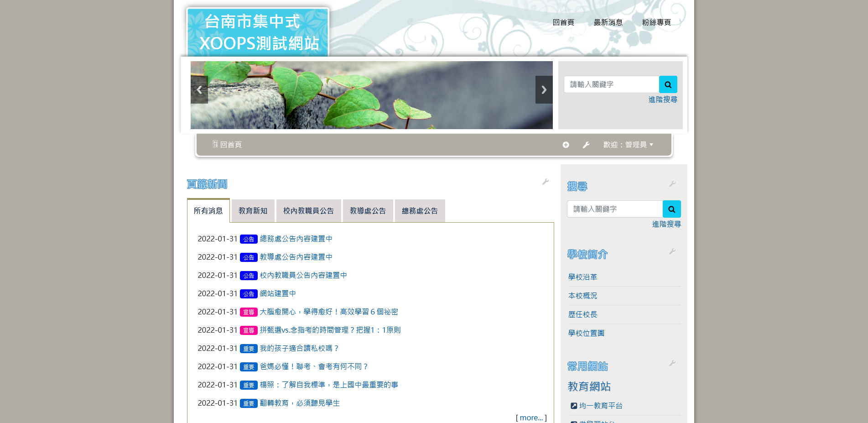This screenshot has height=423, width=868.
Task: Open the 總務處公告 tab
Action: pos(420,211)
